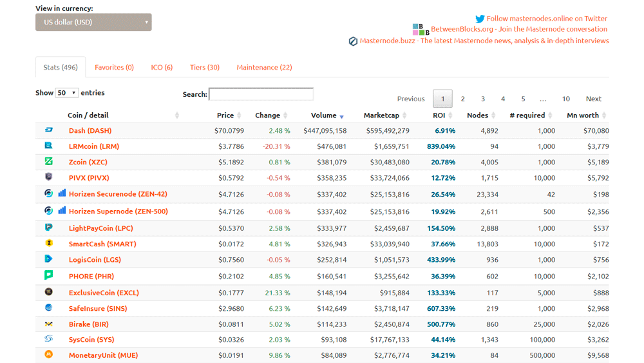This screenshot has height=363, width=644.
Task: Open chart icon for Horizen Securenode
Action: (x=62, y=193)
